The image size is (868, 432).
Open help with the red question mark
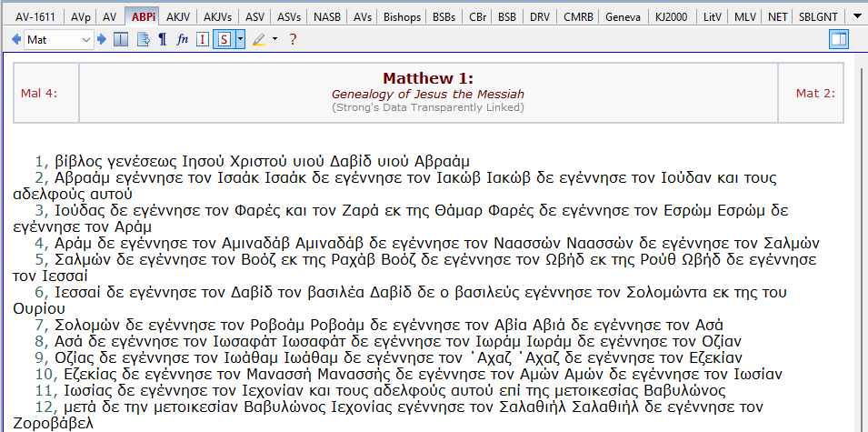tap(293, 39)
